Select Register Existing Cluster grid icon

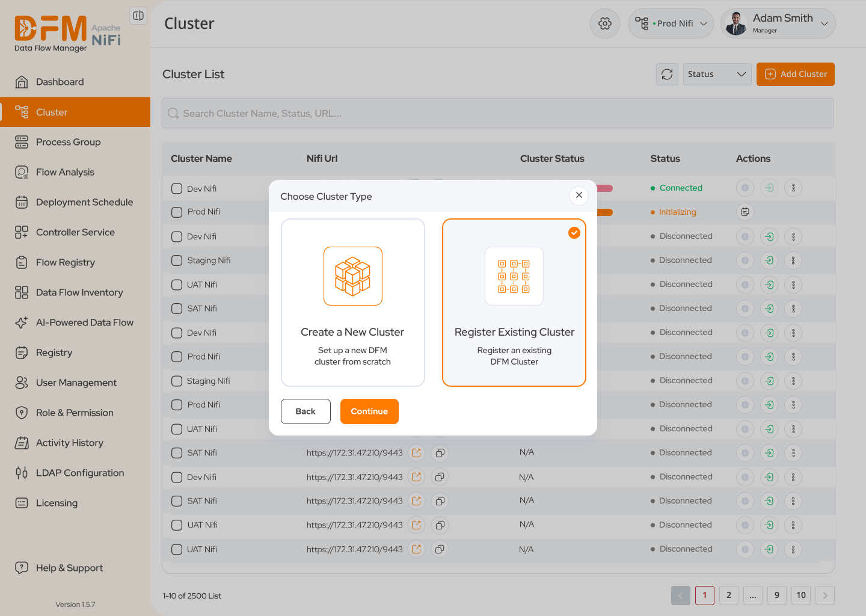(514, 276)
